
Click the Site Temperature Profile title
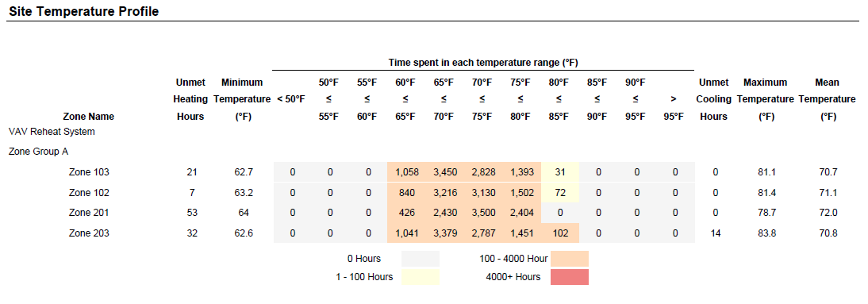(x=84, y=12)
